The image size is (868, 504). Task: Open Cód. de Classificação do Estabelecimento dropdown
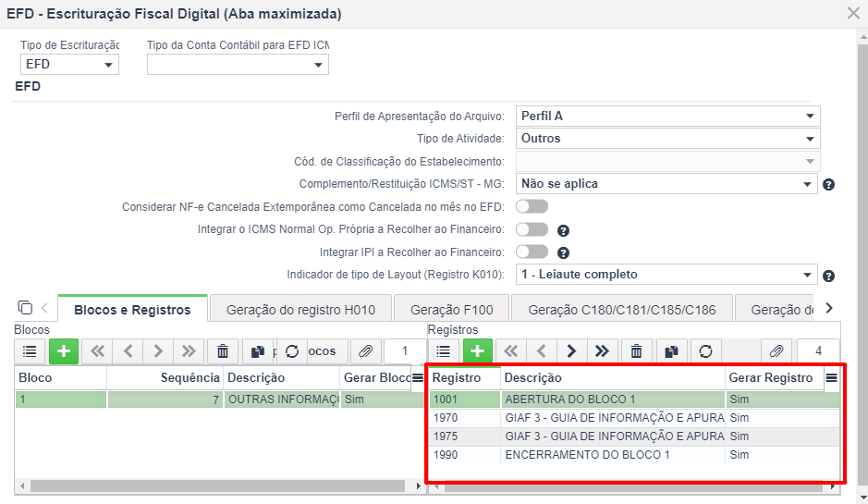pyautogui.click(x=667, y=161)
